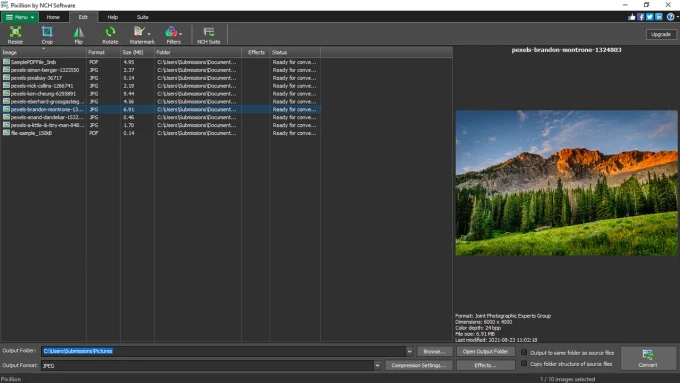The width and height of the screenshot is (680, 383).
Task: Sort list by Format column header
Action: (103, 52)
